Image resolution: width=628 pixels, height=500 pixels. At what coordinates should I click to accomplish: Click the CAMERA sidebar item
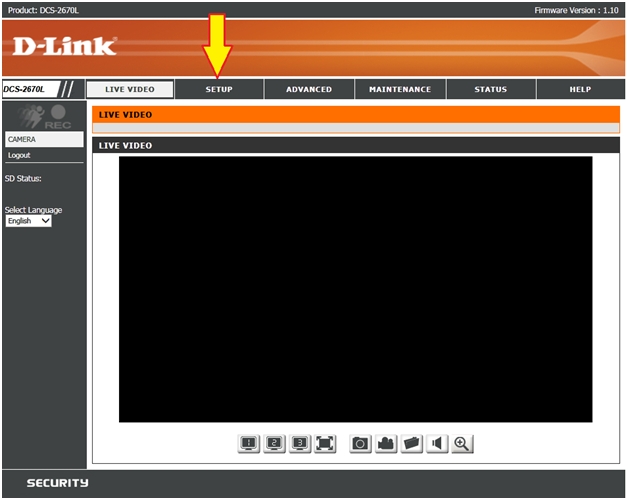43,140
